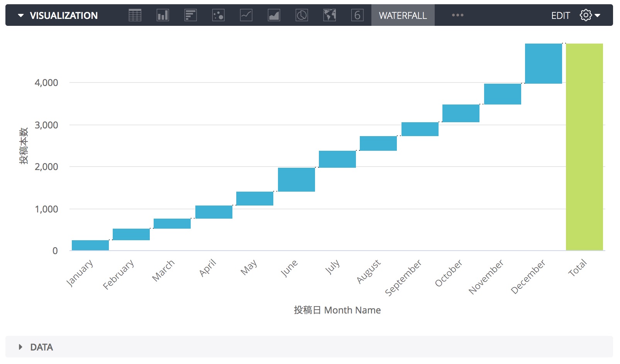Choose the bar chart visualization
The width and height of the screenshot is (620, 364).
coord(190,15)
